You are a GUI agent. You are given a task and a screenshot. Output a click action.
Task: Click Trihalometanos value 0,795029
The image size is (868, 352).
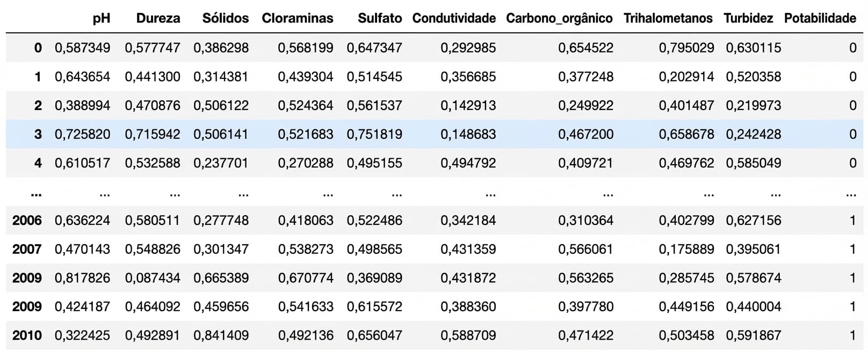click(686, 48)
